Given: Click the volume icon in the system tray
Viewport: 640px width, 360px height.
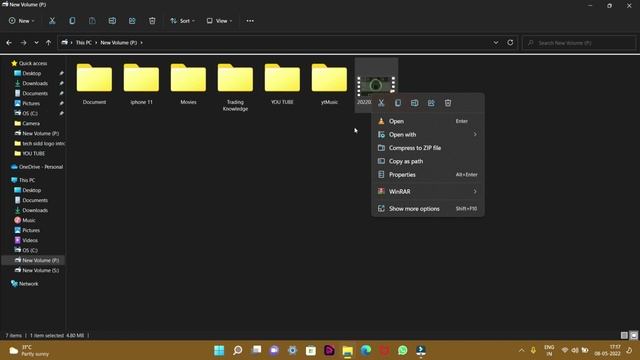Looking at the screenshot, I should click(x=575, y=350).
